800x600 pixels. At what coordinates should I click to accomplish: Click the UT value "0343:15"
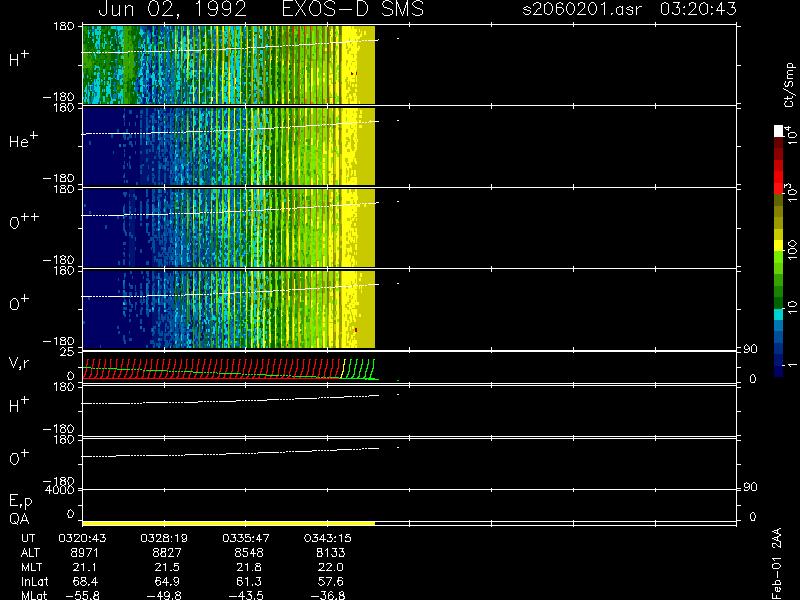click(x=327, y=538)
